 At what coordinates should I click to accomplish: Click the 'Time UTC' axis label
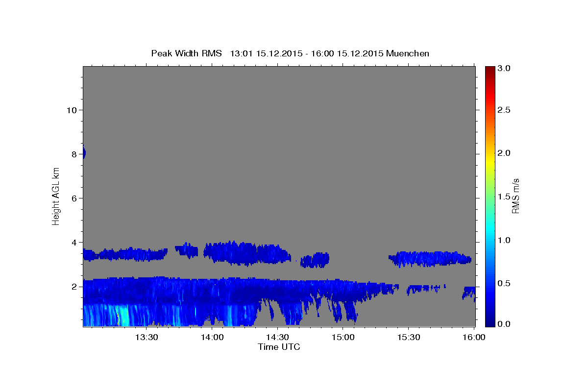(x=279, y=347)
